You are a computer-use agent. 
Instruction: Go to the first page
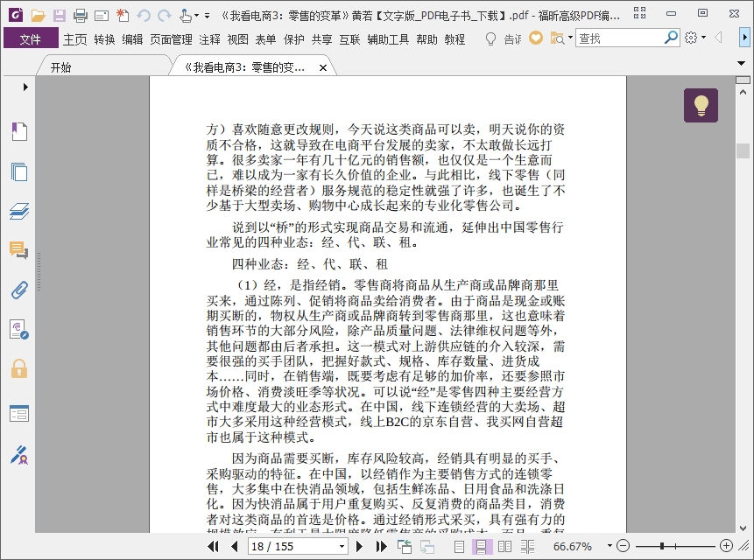[213, 546]
